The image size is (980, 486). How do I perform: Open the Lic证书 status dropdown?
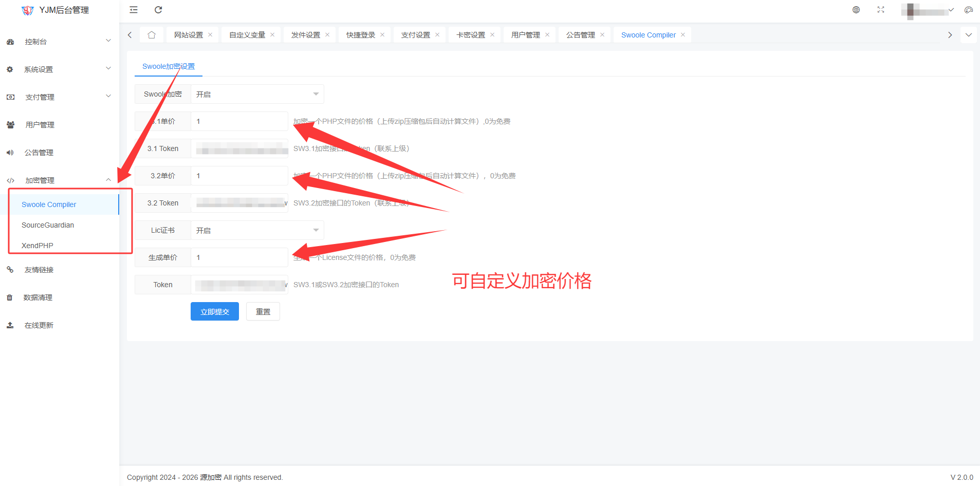point(257,231)
